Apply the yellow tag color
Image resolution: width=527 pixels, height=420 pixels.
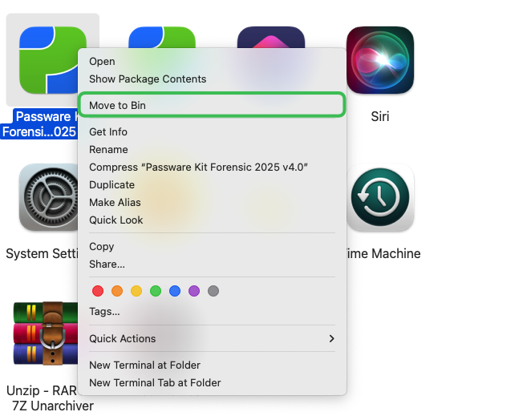(136, 291)
